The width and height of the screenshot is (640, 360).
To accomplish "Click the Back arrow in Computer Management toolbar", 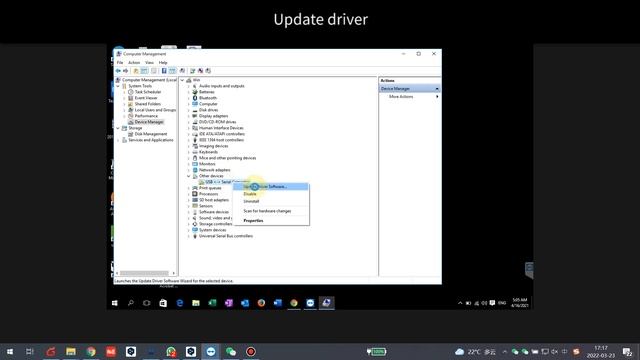I will pyautogui.click(x=118, y=71).
